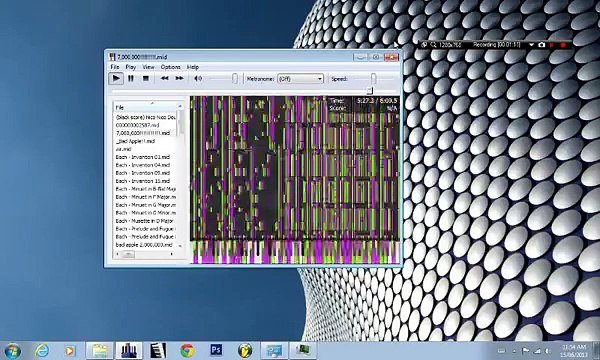Switch to Piano From Above taskbar icon
Image resolution: width=600 pixels, height=360 pixels.
click(129, 350)
